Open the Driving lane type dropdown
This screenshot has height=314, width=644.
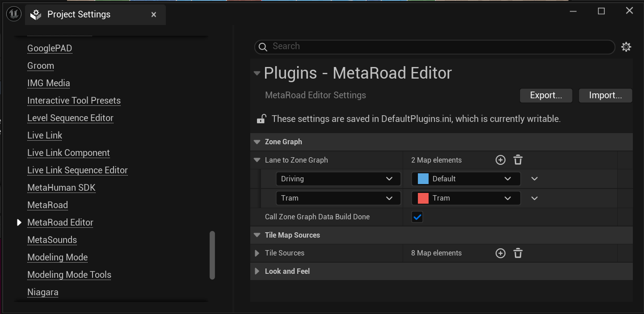pos(338,179)
